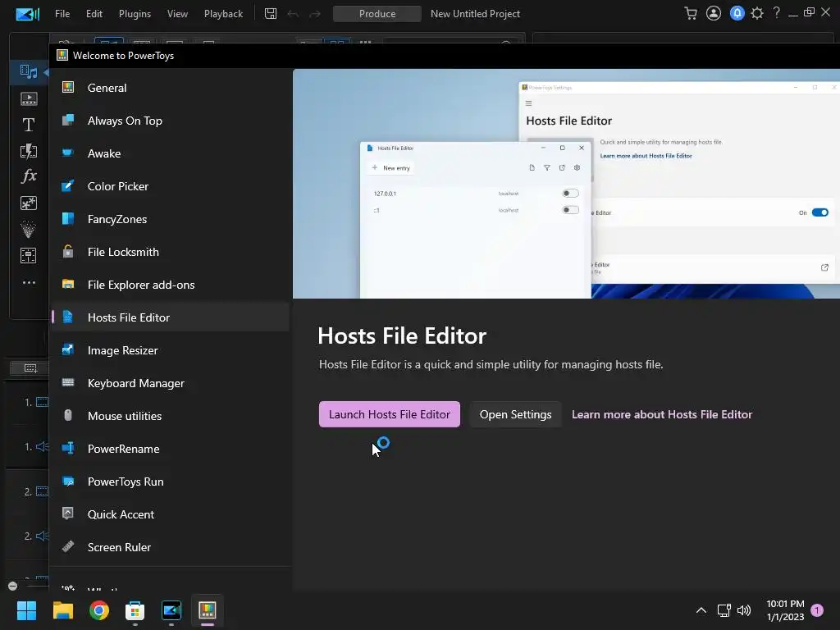Viewport: 840px width, 630px height.
Task: Toggle audio track 1 in the timeline
Action: pyautogui.click(x=43, y=446)
